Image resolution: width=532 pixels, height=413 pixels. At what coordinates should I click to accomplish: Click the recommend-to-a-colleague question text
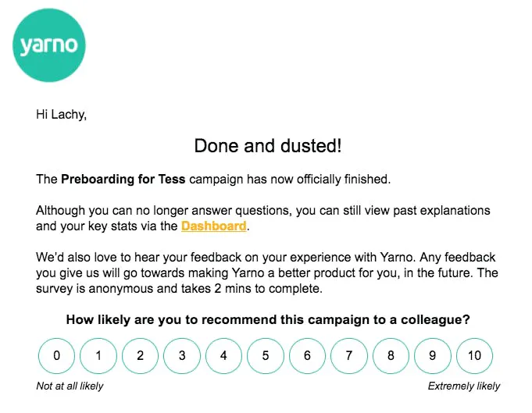pos(268,319)
